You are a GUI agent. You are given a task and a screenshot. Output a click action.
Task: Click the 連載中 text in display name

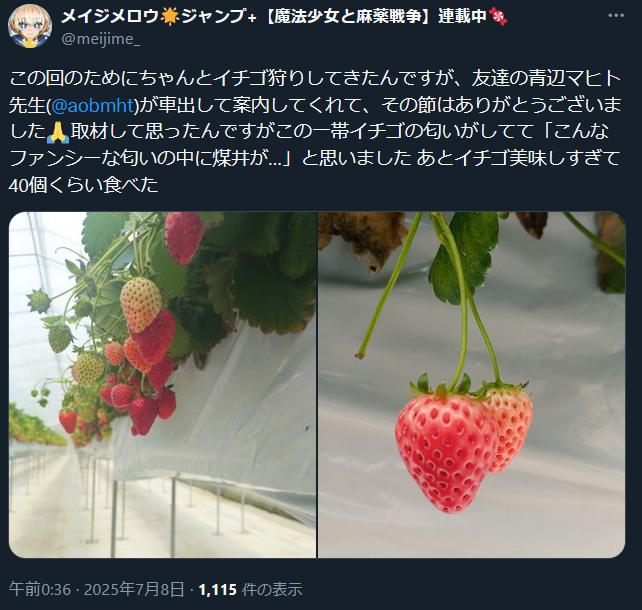point(462,16)
